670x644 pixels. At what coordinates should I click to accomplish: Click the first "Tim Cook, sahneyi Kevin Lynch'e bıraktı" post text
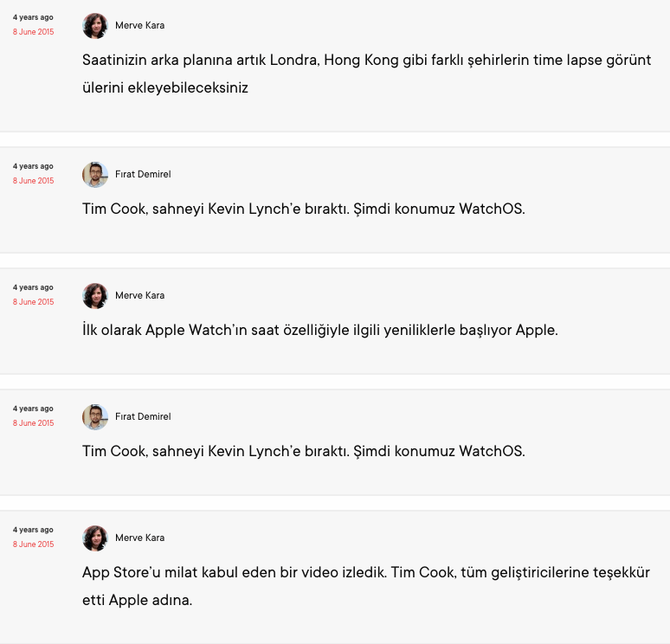304,209
